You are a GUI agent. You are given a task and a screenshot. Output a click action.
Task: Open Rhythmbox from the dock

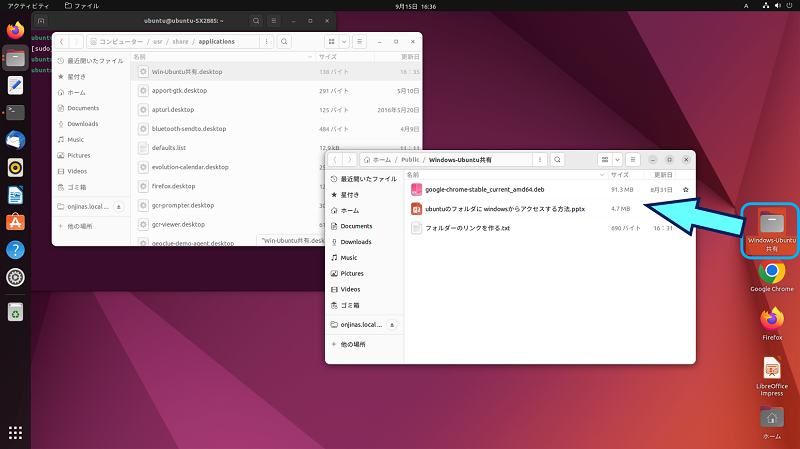point(15,167)
